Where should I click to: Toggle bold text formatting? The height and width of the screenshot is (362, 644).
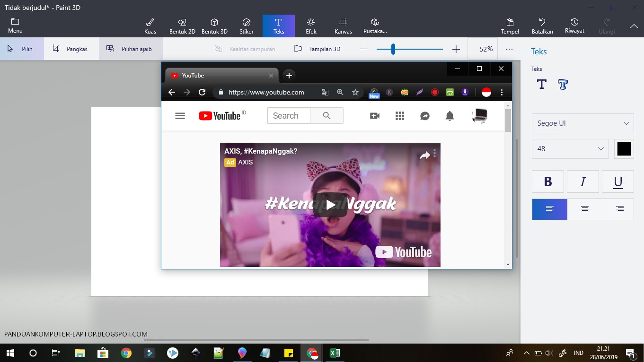point(547,181)
